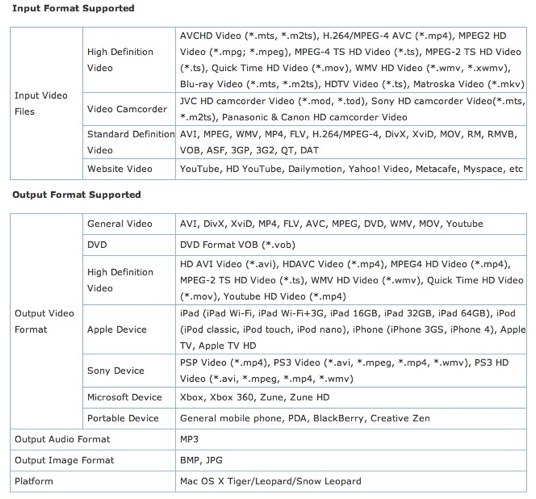Select the input 'High Definition Video' label cell

coord(129,60)
